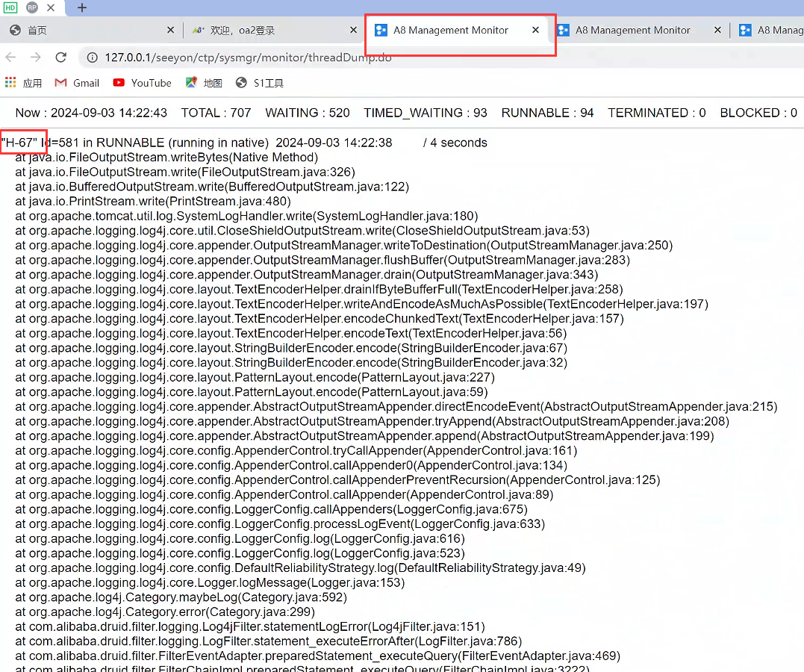The image size is (804, 672).
Task: Switch to second A8 Management Monitor tab
Action: (632, 31)
